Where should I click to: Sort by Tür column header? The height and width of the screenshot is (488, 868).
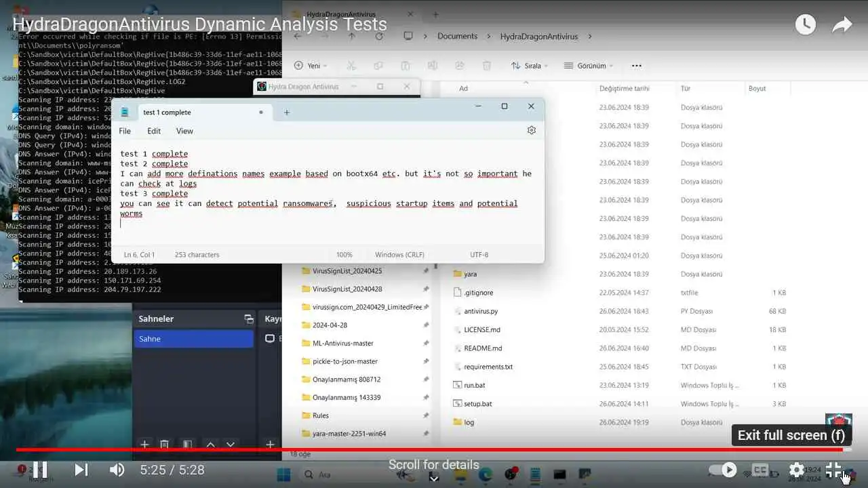click(686, 88)
